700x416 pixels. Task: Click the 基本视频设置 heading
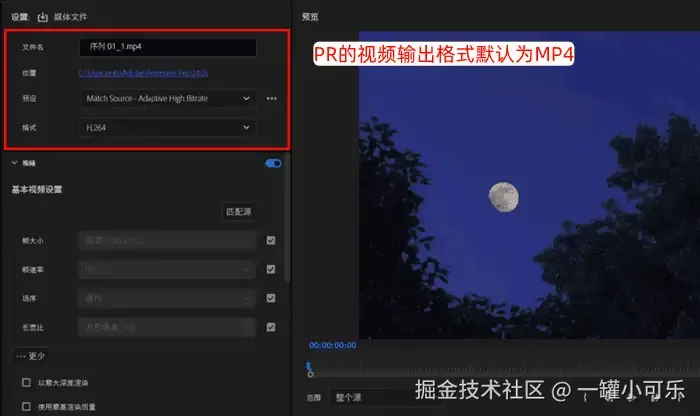pyautogui.click(x=37, y=190)
